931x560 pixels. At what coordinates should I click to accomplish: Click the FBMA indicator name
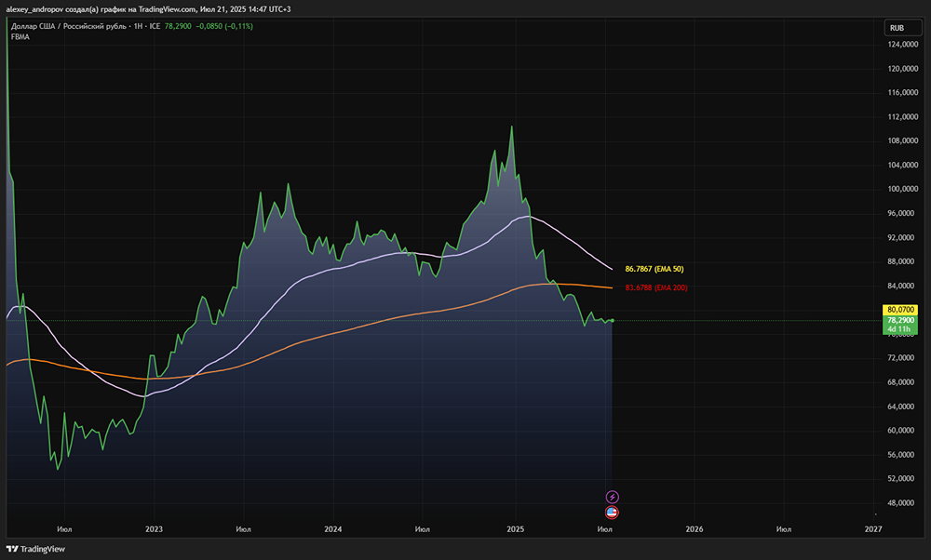click(x=20, y=37)
